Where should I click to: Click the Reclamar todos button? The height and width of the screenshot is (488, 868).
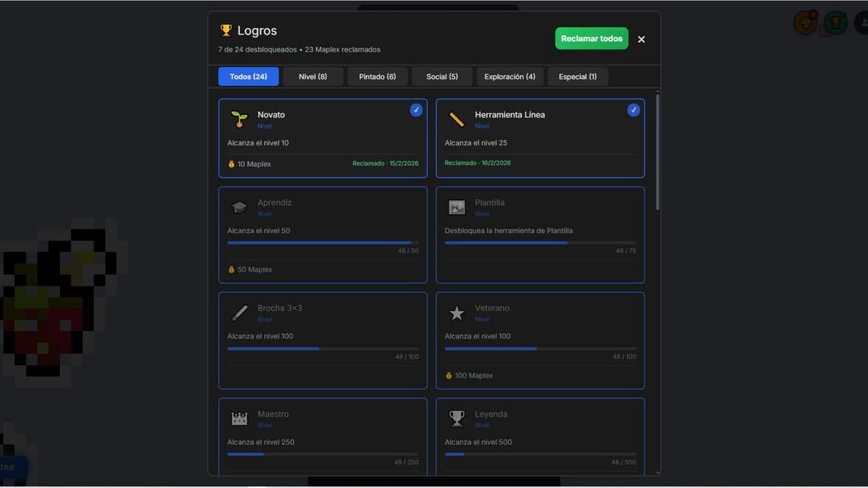(x=592, y=39)
